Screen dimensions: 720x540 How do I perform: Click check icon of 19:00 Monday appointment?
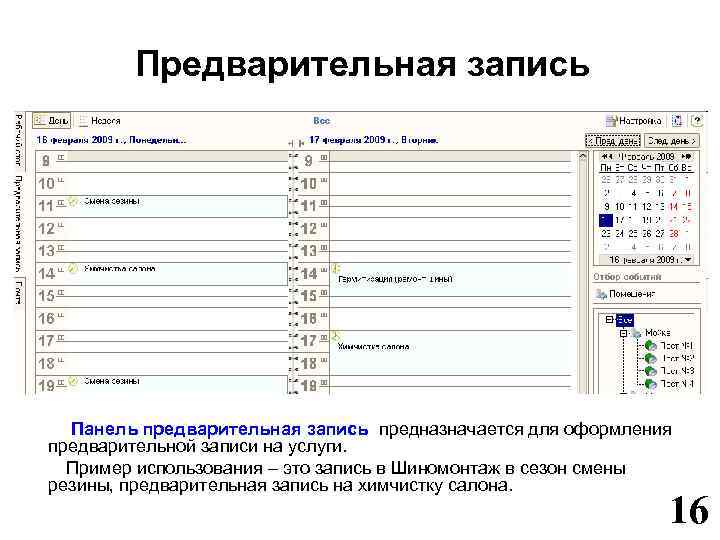click(x=73, y=381)
